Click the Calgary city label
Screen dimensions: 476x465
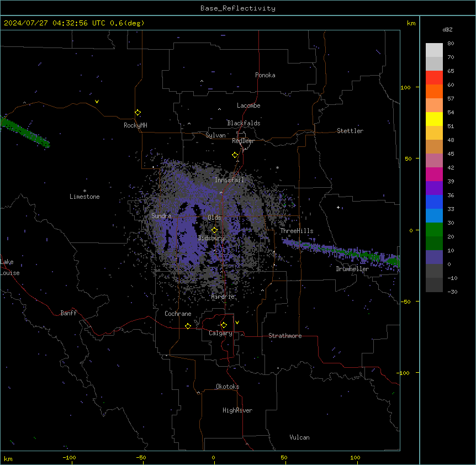pos(220,333)
